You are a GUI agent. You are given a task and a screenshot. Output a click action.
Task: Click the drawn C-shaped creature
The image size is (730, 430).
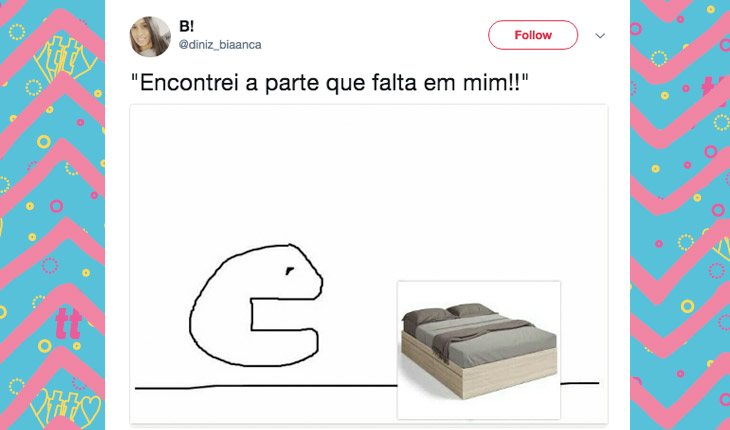[x=256, y=305]
